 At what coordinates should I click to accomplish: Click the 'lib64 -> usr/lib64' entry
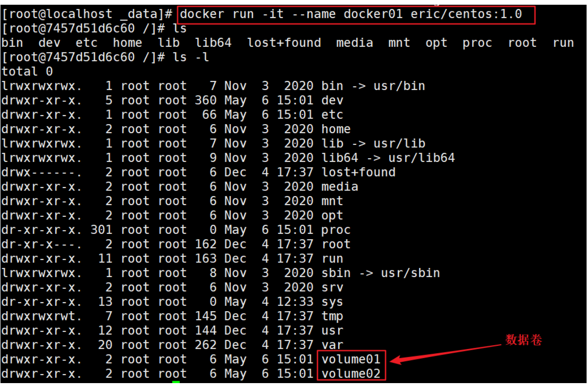point(388,158)
